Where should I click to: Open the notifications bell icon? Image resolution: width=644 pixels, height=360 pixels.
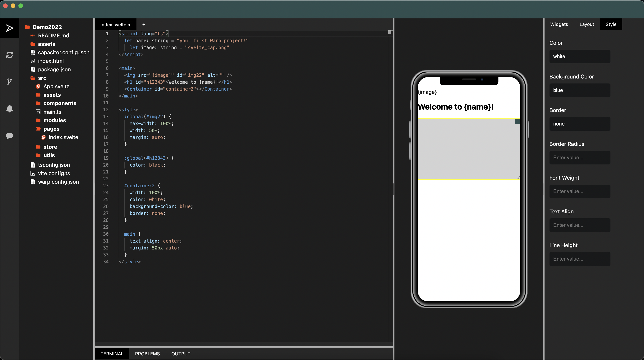pos(10,109)
